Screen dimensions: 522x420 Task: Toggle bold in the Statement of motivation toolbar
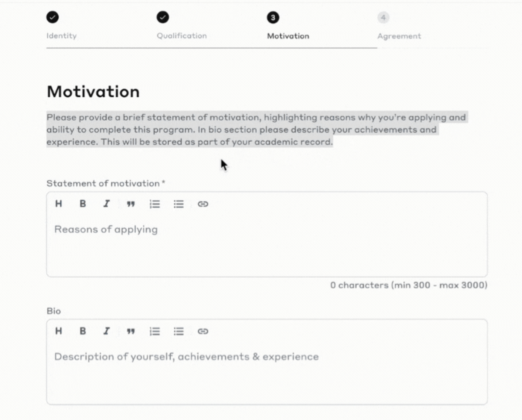82,204
